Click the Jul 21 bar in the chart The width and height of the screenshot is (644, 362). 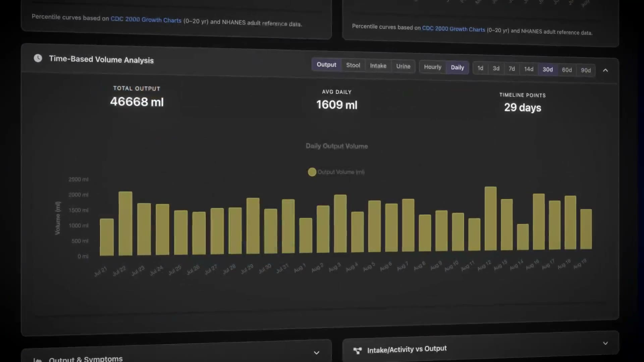[x=107, y=237]
